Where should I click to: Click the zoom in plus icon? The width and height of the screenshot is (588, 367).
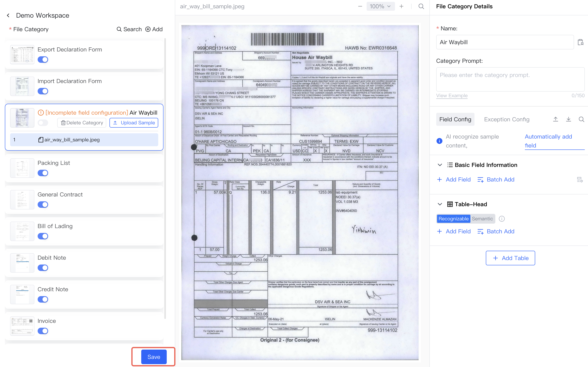401,6
